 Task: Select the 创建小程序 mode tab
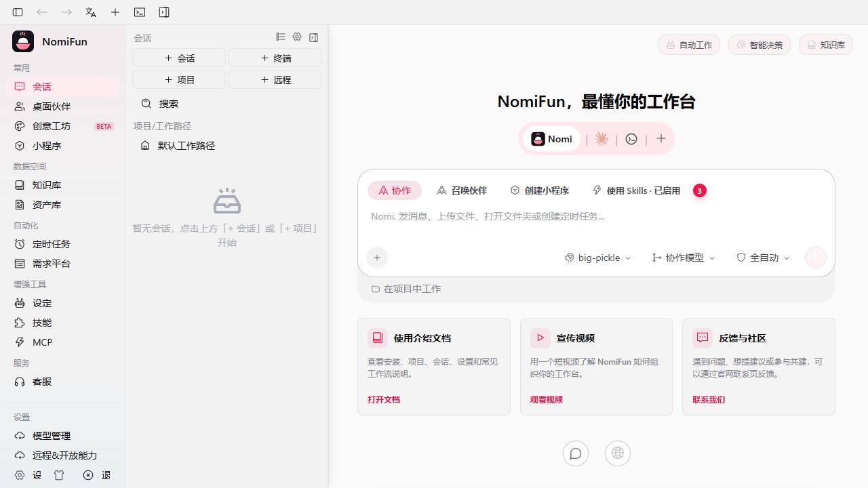point(539,190)
